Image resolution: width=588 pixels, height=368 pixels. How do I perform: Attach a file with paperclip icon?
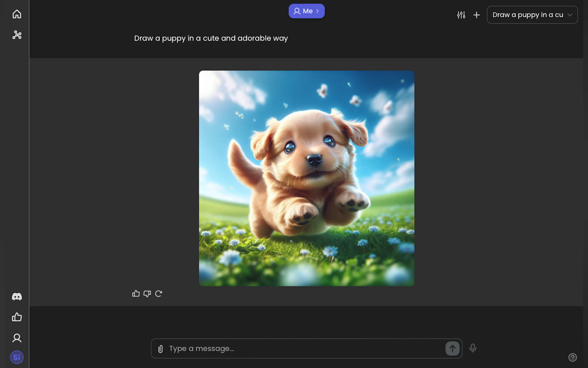[160, 349]
